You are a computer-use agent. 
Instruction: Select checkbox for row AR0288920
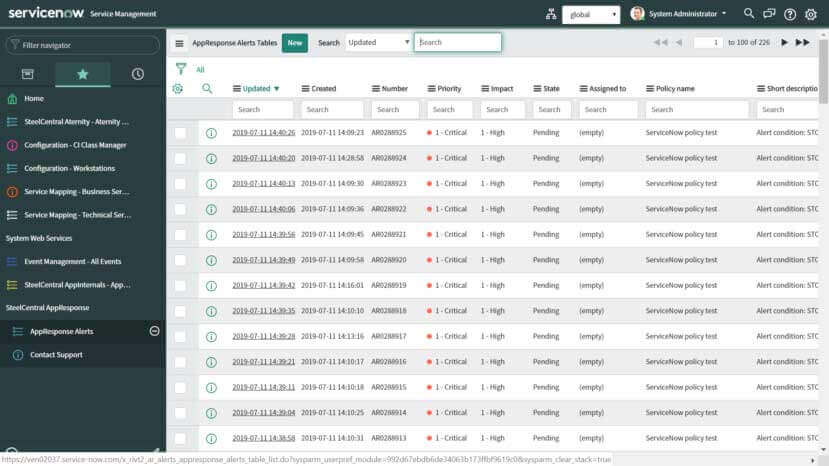click(180, 260)
